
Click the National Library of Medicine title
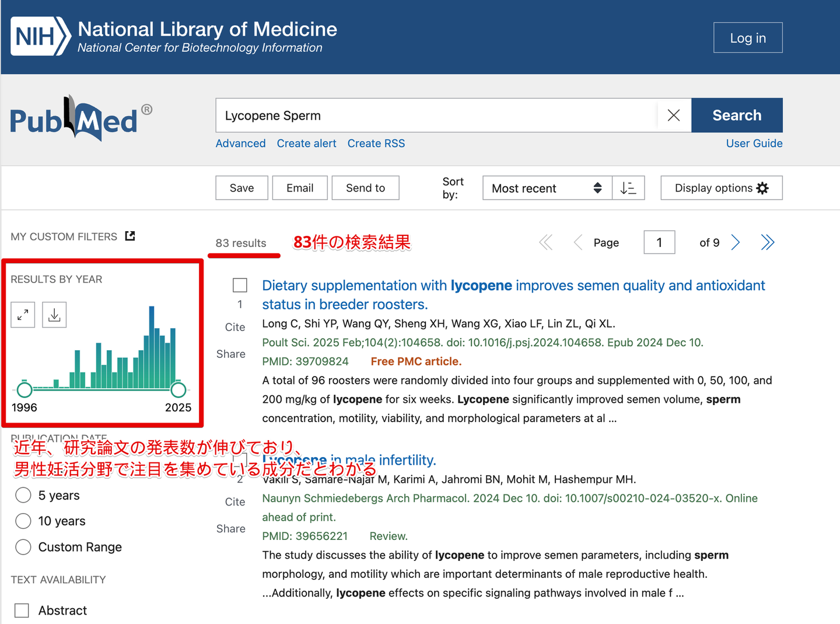coord(208,29)
